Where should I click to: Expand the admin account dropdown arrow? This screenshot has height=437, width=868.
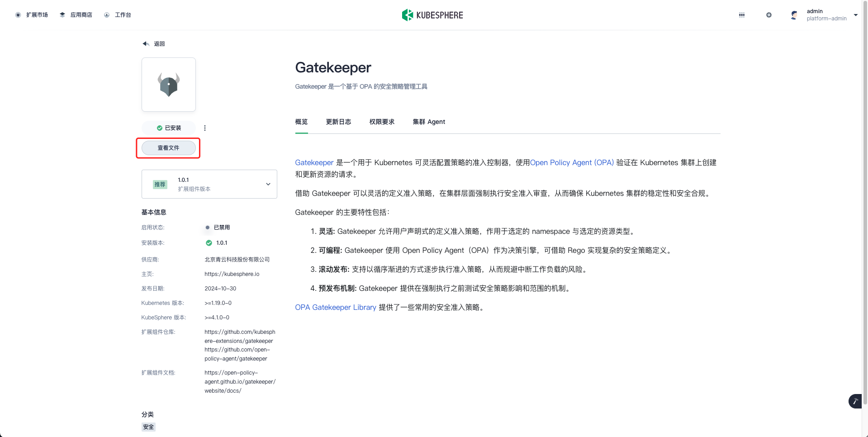click(x=855, y=15)
